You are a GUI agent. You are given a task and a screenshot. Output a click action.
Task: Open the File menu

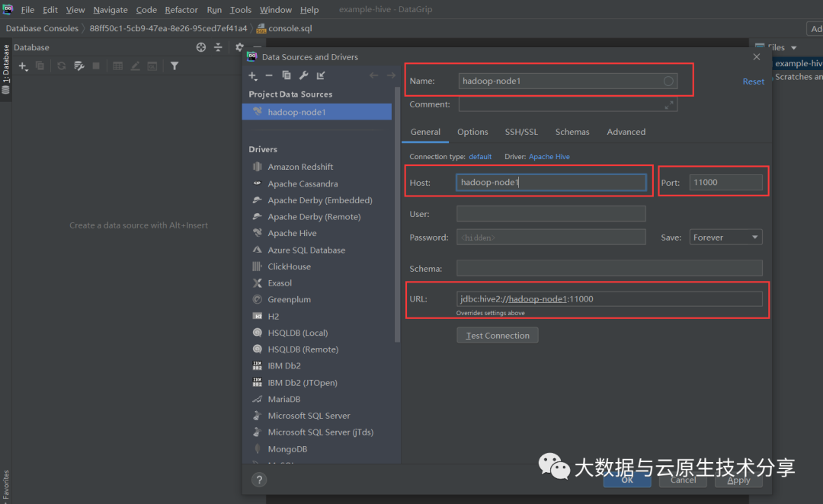pyautogui.click(x=27, y=9)
